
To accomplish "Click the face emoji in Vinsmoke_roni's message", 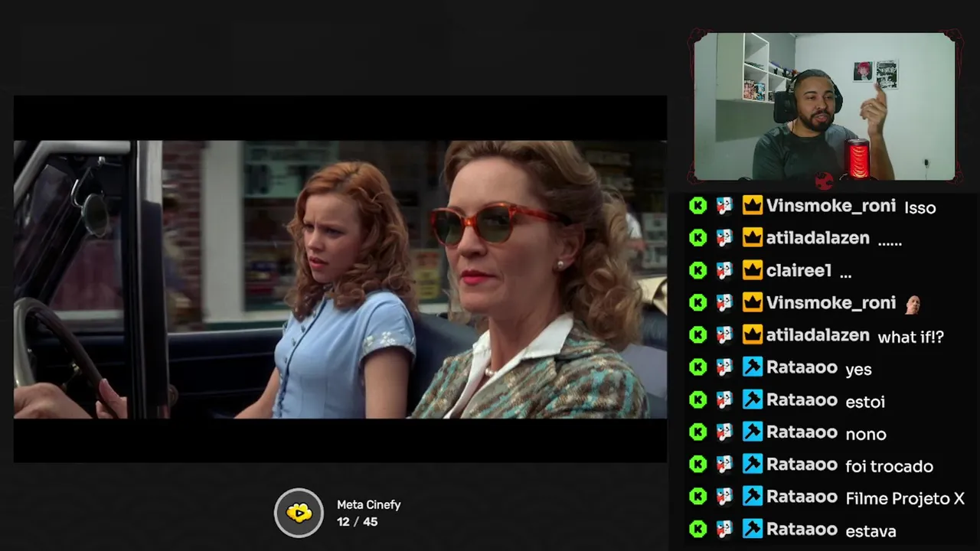I will (912, 304).
